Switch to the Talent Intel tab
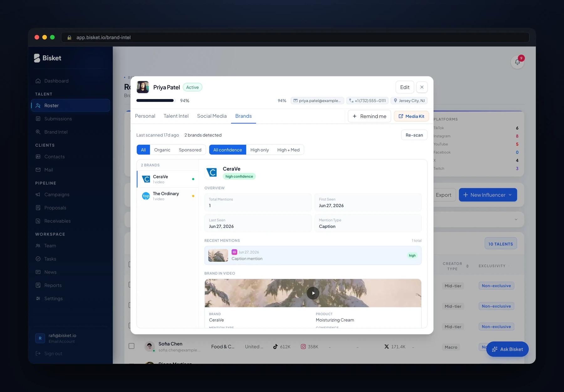This screenshot has width=564, height=392. [x=176, y=116]
